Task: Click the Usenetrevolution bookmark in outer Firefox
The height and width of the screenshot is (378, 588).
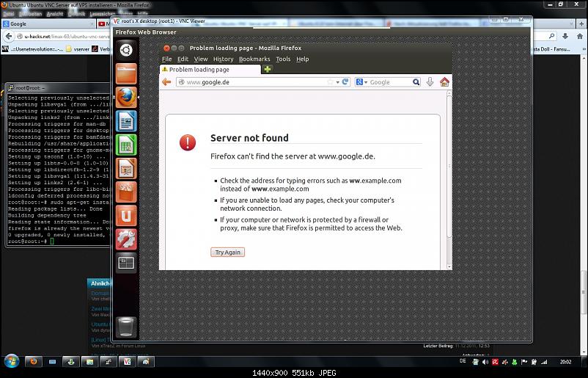Action: (32, 48)
